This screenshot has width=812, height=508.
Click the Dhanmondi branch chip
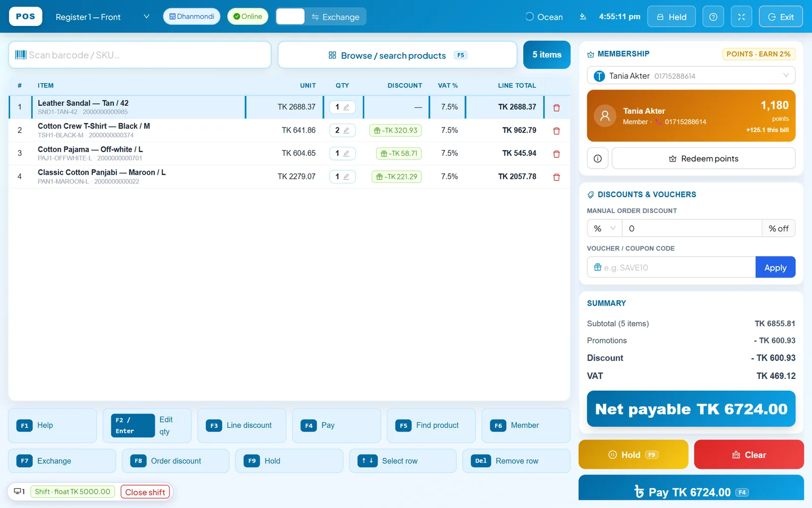pos(192,16)
